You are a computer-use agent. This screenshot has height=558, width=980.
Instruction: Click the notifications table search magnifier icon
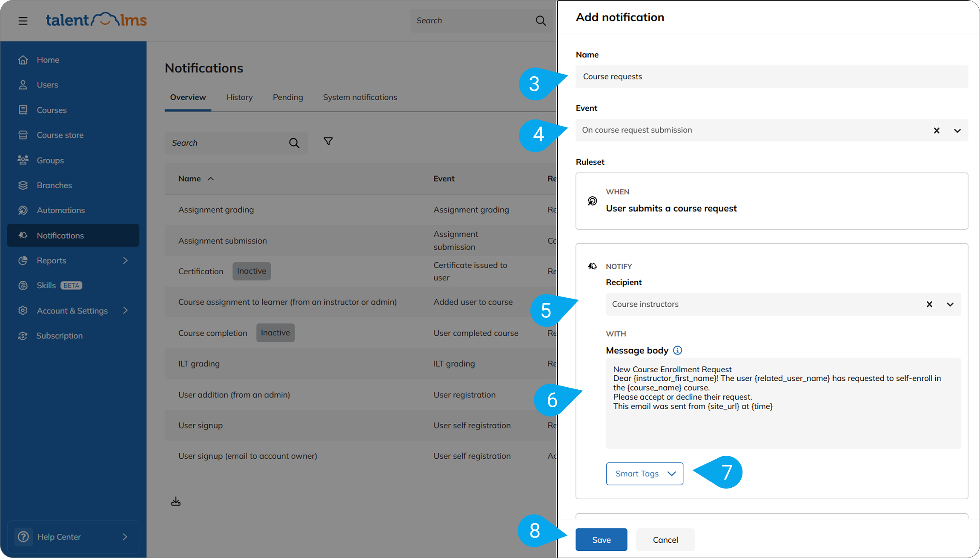294,143
